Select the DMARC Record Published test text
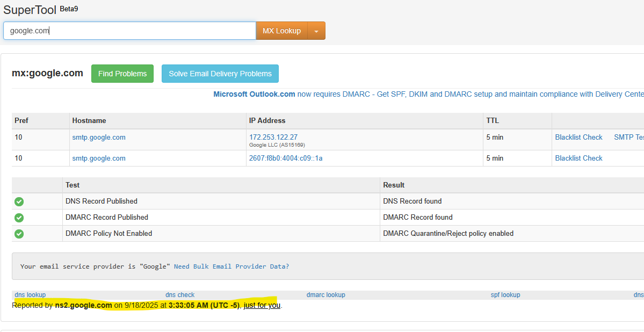The width and height of the screenshot is (644, 332). [107, 218]
